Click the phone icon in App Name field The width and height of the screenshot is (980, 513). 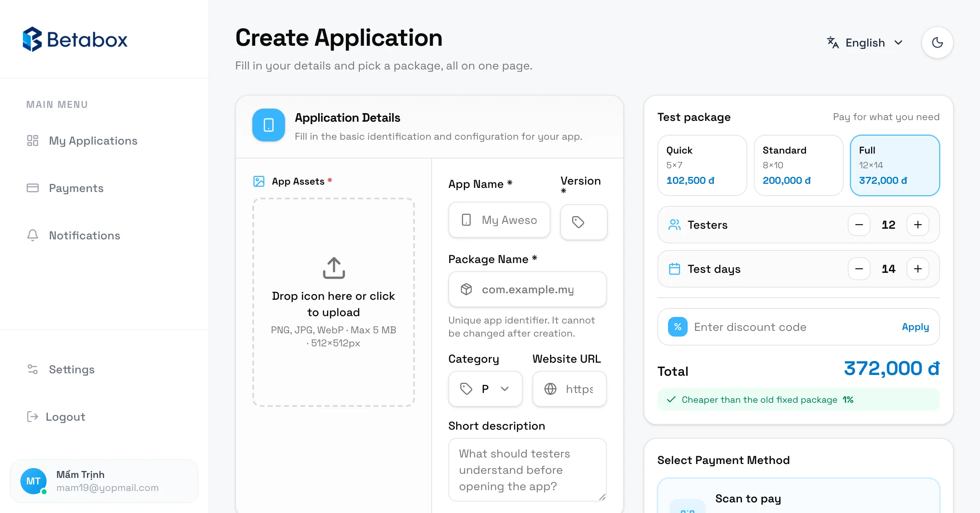point(466,220)
